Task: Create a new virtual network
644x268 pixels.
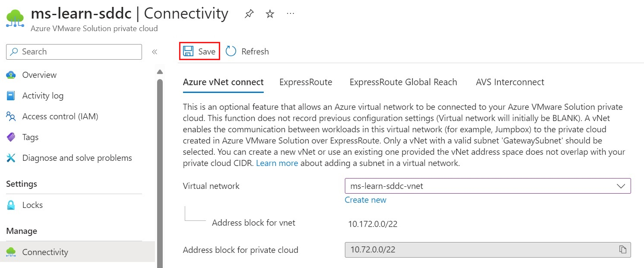Action: point(365,200)
